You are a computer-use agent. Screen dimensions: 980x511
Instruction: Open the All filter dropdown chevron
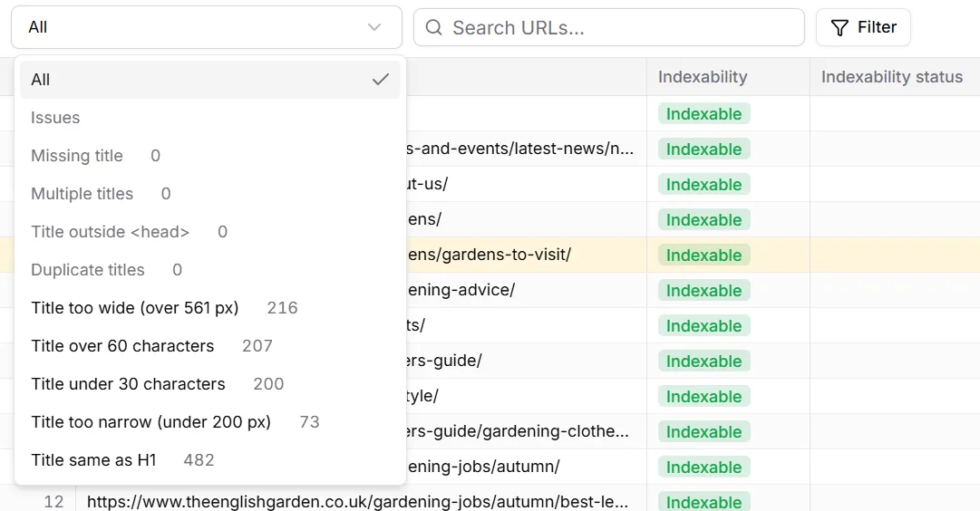(374, 27)
